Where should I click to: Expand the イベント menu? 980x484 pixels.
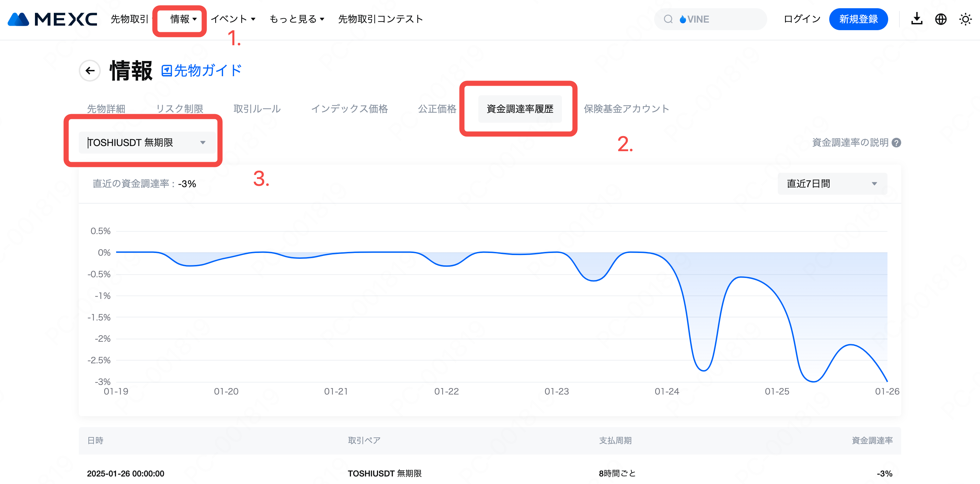coord(233,19)
